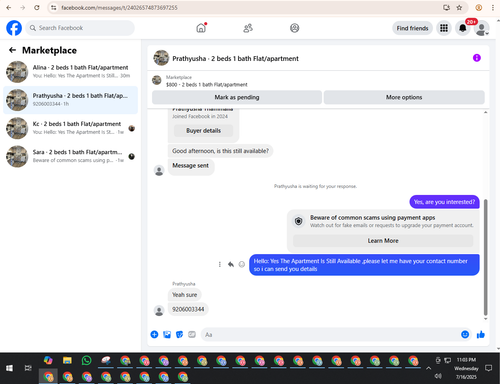Open more options dots beside sent message
The width and height of the screenshot is (500, 384).
219,264
